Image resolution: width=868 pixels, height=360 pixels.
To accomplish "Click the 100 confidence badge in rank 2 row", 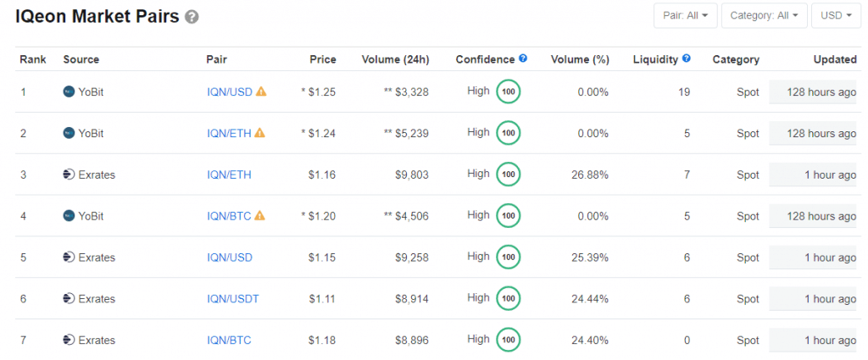I will click(x=508, y=133).
